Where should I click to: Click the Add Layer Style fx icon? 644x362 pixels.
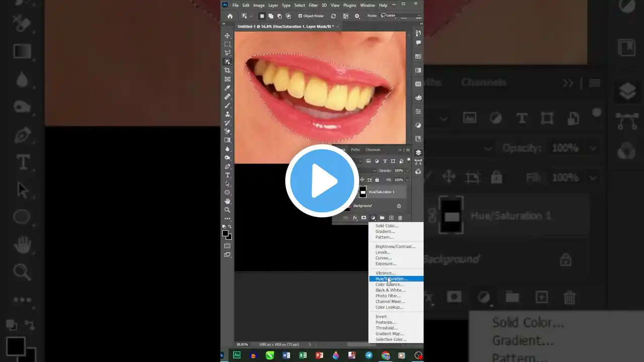pos(355,217)
